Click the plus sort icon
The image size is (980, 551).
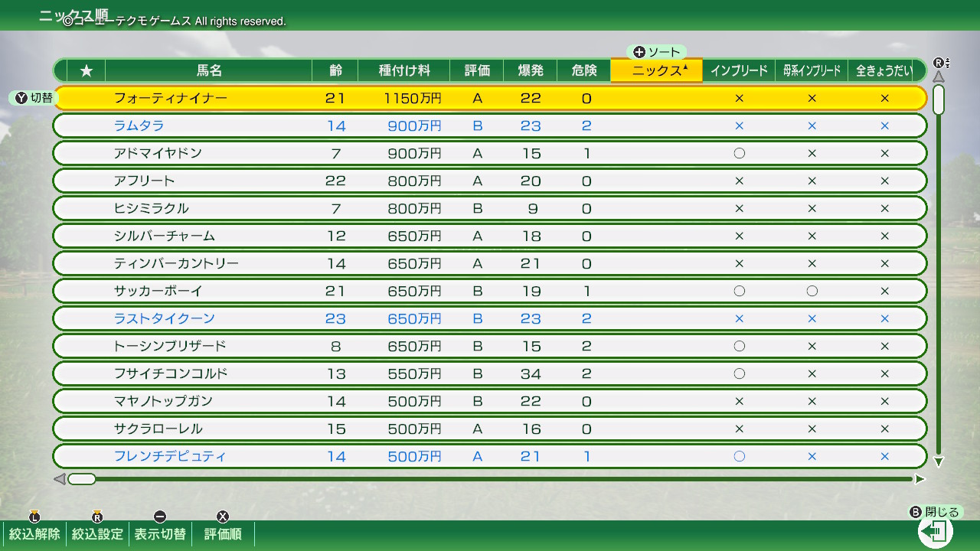(639, 52)
